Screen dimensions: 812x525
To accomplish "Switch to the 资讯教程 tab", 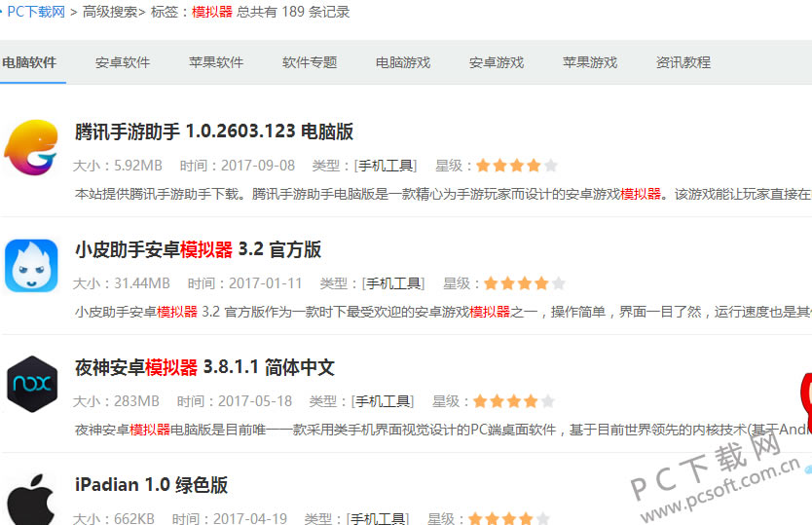I will [683, 62].
